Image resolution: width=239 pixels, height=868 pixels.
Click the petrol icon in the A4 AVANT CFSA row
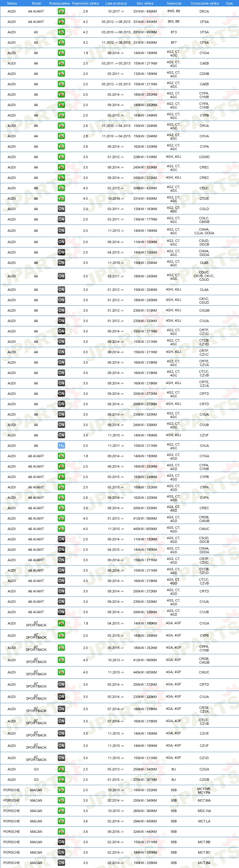(61, 22)
